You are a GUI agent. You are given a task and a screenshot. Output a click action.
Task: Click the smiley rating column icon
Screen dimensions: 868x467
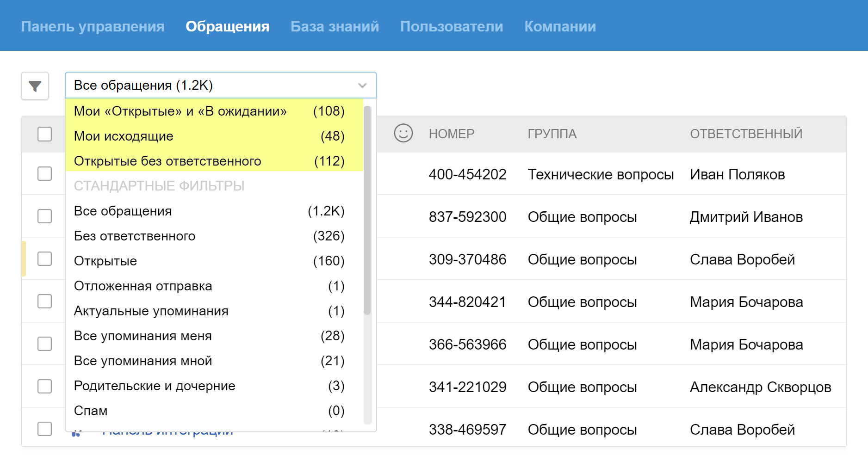click(x=403, y=133)
